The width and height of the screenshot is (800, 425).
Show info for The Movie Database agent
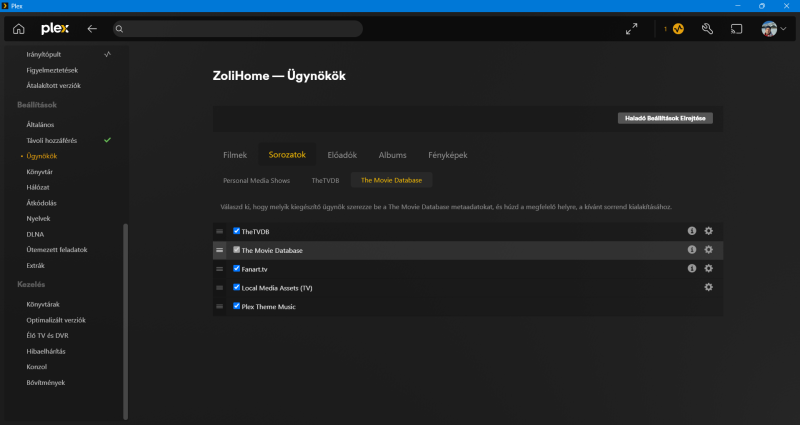692,250
